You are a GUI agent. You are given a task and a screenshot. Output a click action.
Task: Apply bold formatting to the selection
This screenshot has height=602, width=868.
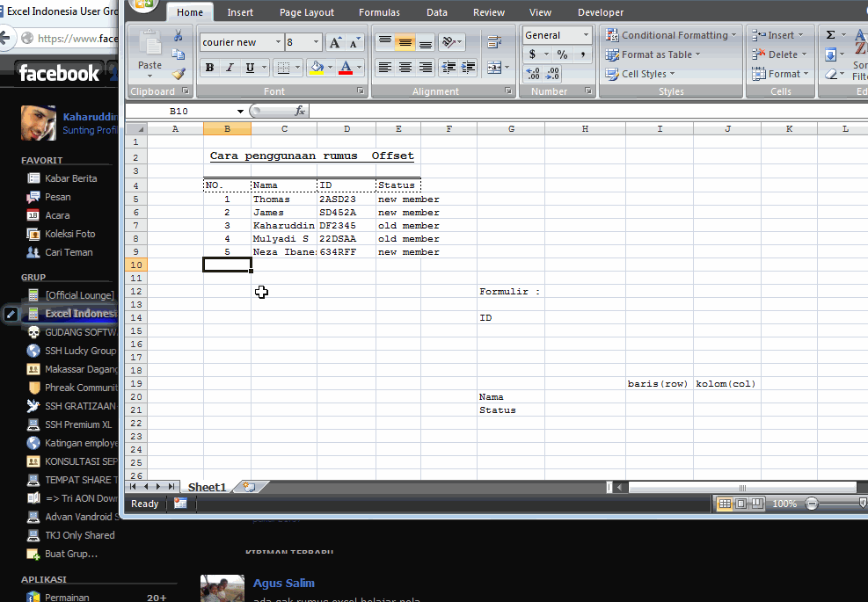pyautogui.click(x=208, y=67)
